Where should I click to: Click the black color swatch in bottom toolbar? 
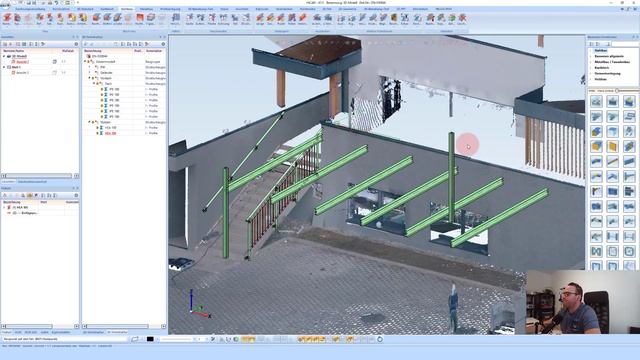(x=150, y=339)
